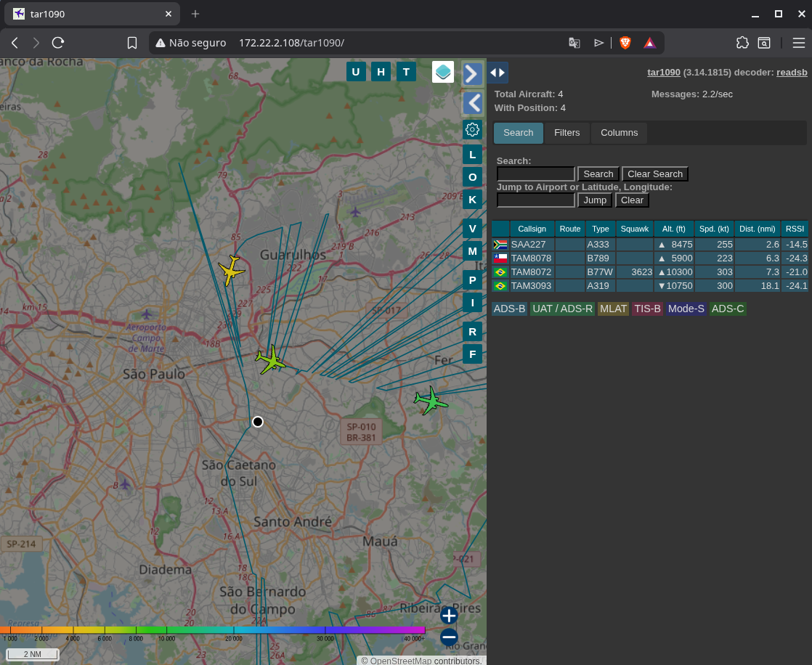812x665 pixels.
Task: Open the browser hamburger menu
Action: (x=798, y=43)
